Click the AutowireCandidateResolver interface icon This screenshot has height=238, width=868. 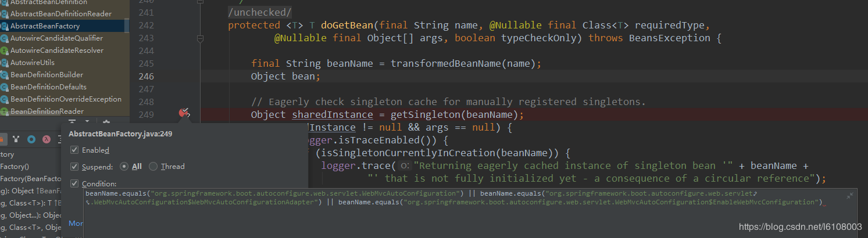click(x=5, y=51)
